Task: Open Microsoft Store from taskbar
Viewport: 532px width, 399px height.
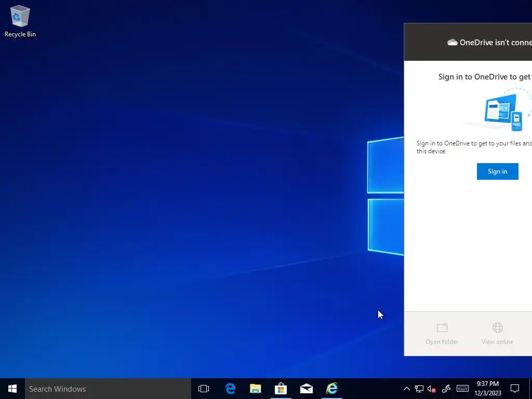Action: tap(281, 389)
